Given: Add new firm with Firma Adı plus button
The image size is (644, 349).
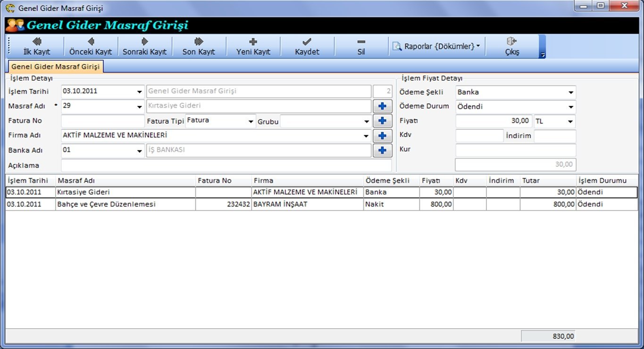Looking at the screenshot, I should coord(382,136).
